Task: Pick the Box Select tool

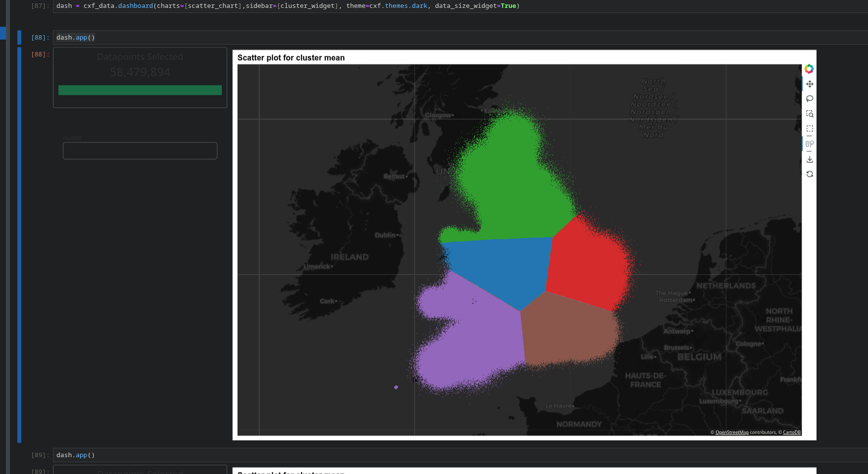Action: pos(810,129)
